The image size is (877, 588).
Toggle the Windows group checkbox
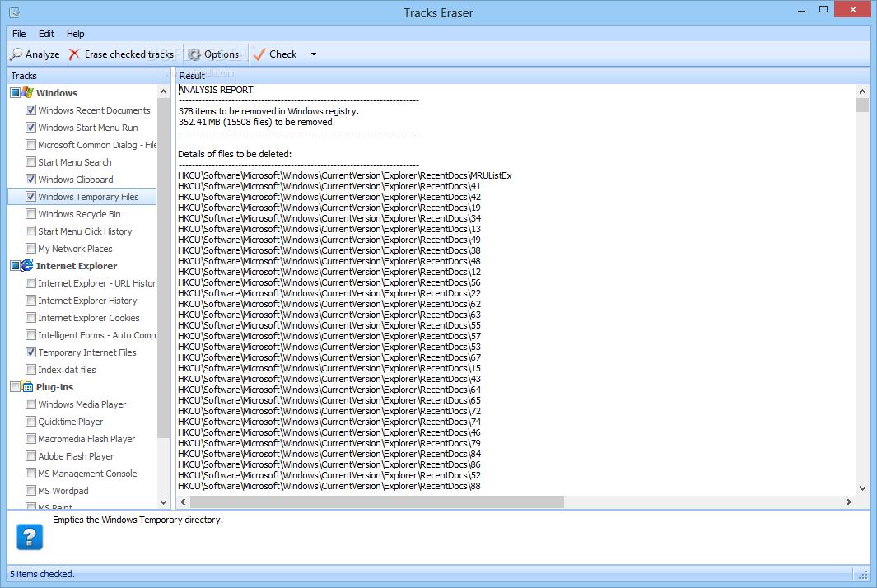tap(15, 93)
